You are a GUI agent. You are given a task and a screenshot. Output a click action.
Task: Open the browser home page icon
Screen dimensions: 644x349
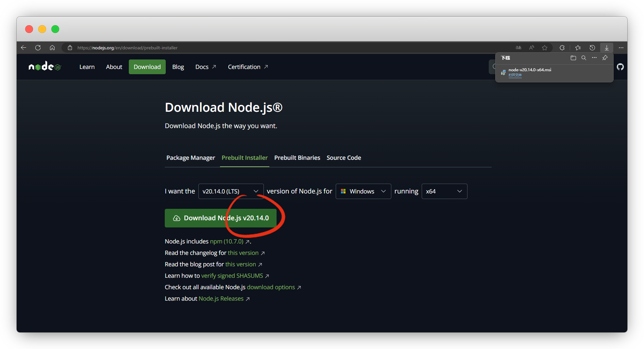tap(52, 48)
